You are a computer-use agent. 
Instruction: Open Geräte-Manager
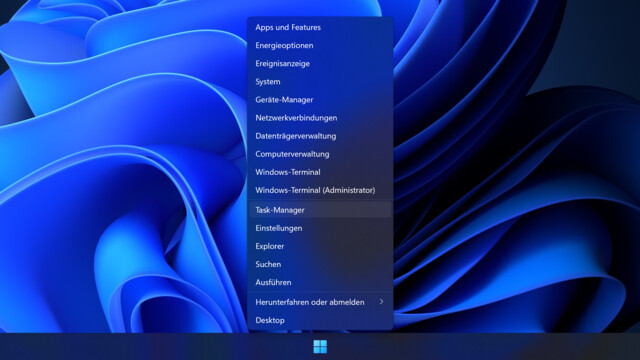[x=320, y=100]
